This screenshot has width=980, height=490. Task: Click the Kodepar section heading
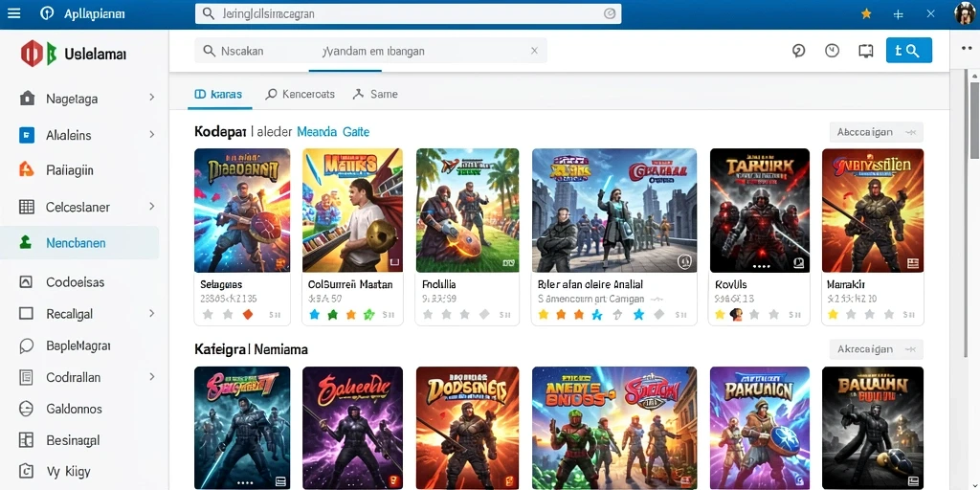[x=219, y=132]
